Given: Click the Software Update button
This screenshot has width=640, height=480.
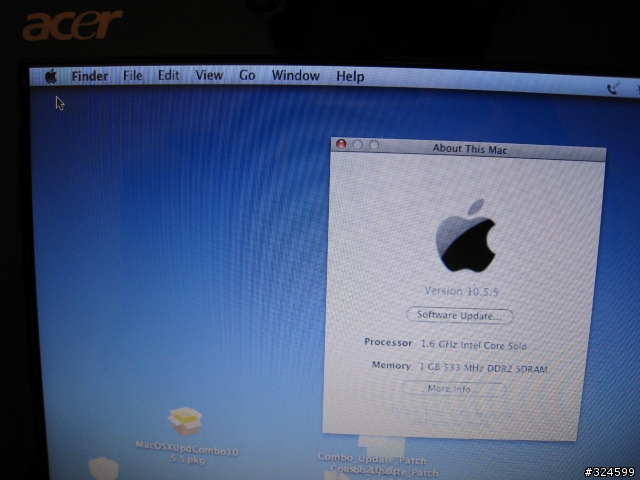Looking at the screenshot, I should [460, 316].
